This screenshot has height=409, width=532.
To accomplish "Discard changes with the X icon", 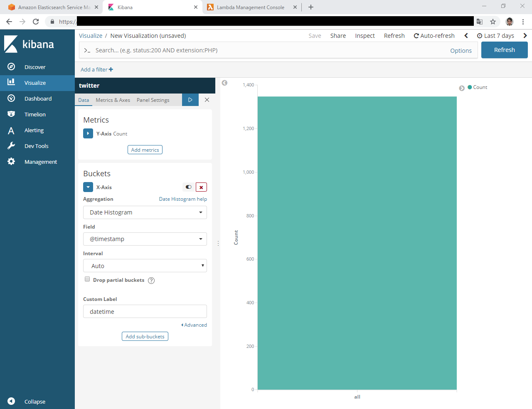I will [207, 100].
